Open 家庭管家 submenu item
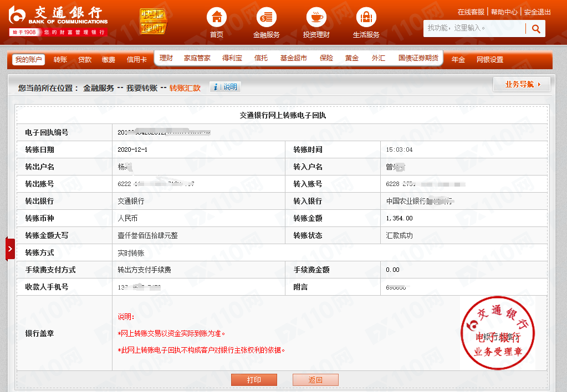The width and height of the screenshot is (567, 392). click(197, 58)
